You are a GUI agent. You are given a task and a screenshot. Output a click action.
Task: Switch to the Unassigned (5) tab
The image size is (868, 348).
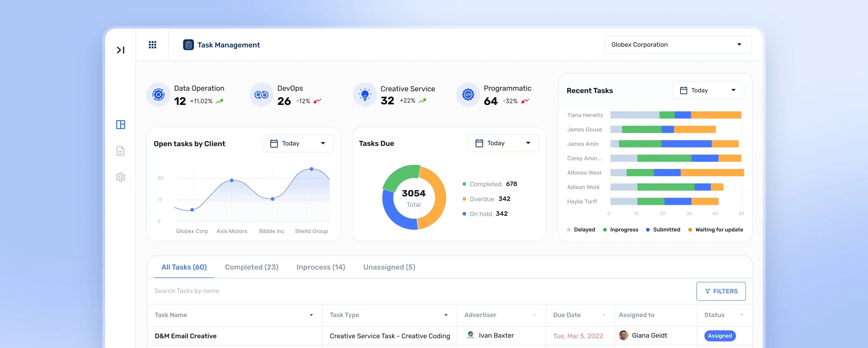click(x=389, y=267)
